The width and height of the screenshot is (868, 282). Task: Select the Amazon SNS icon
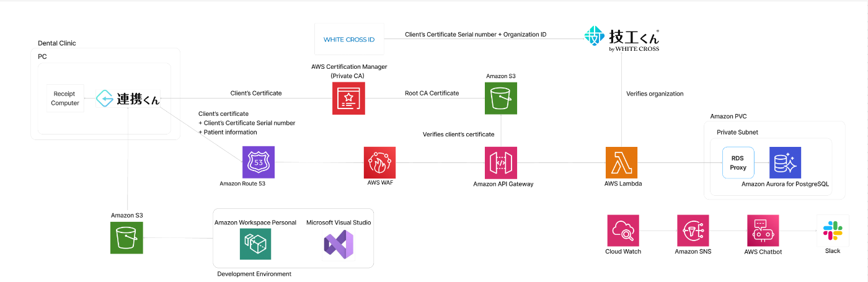click(x=693, y=231)
